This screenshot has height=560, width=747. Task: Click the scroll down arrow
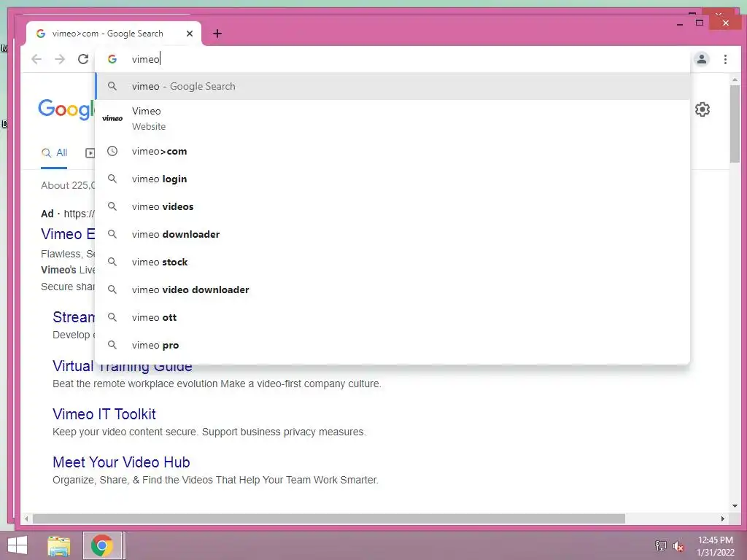point(735,506)
